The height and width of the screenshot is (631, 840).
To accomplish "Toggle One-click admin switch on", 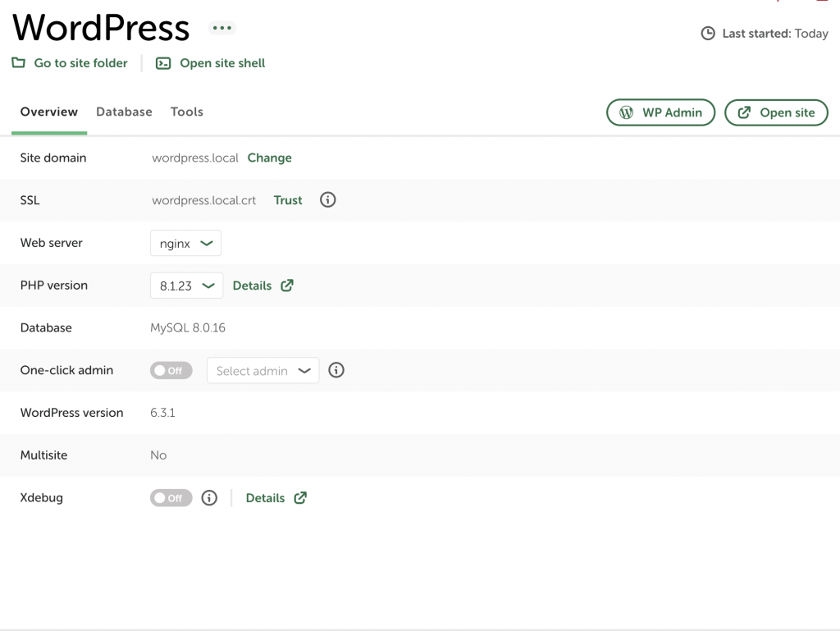I will click(x=171, y=370).
